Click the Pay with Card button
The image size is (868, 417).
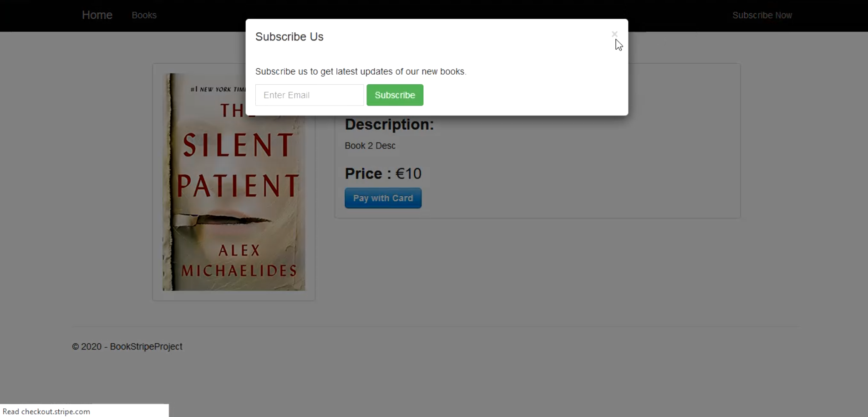[383, 198]
